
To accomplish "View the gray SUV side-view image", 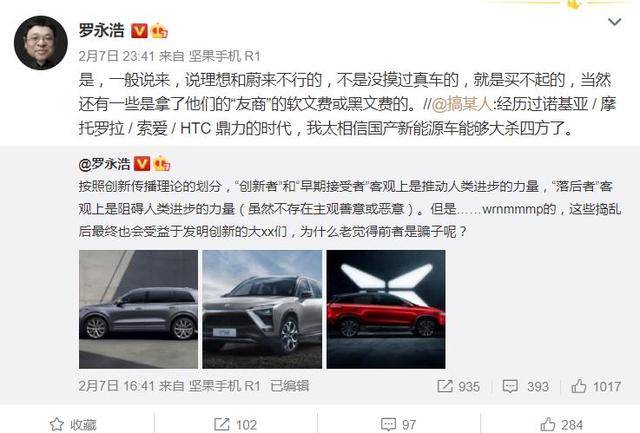I will point(138,309).
